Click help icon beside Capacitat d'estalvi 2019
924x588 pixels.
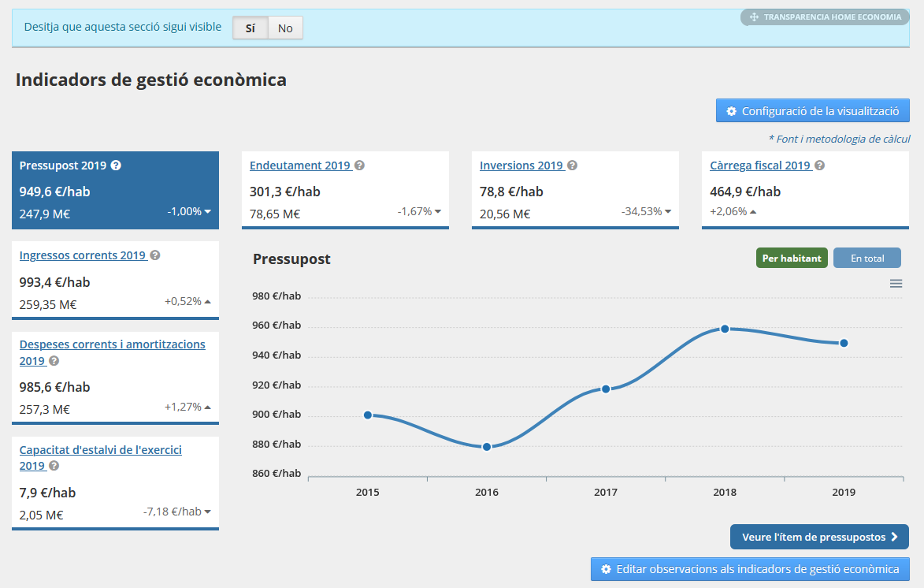(54, 466)
